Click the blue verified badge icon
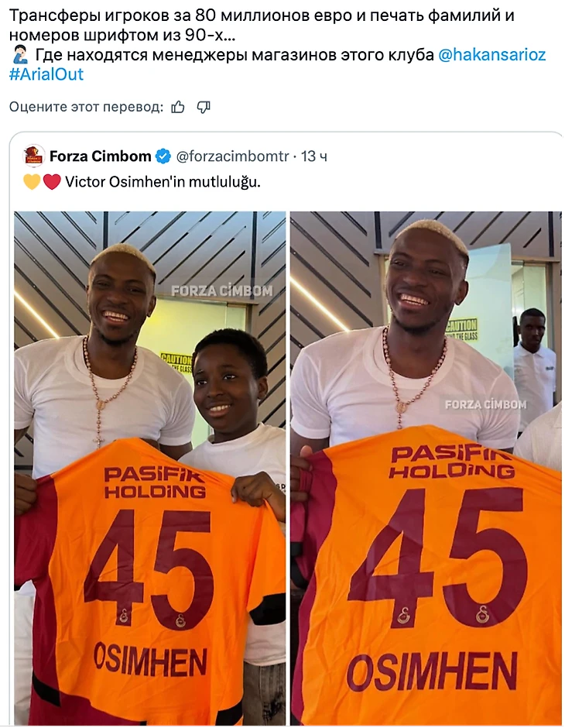 tap(163, 156)
